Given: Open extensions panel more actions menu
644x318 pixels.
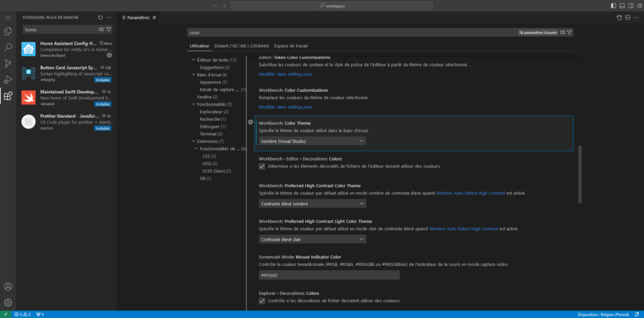Looking at the screenshot, I should click(x=109, y=18).
